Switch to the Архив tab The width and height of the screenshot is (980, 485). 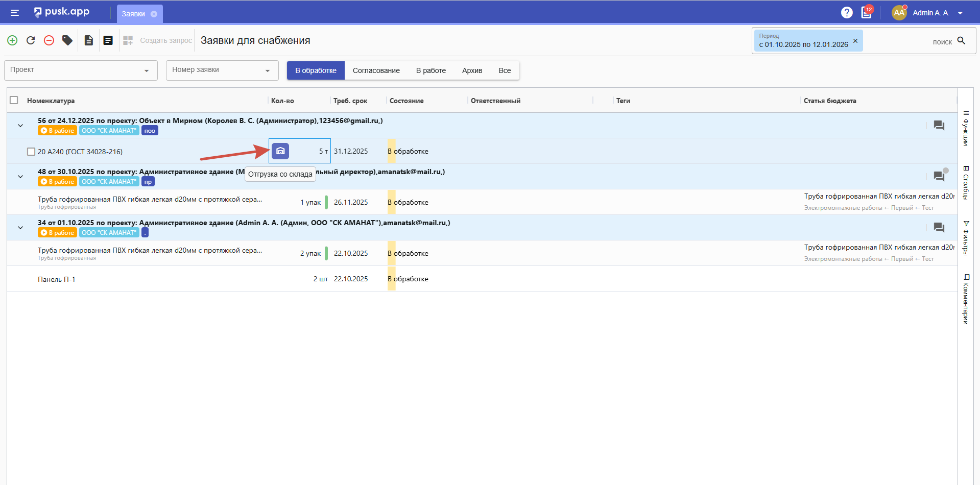pos(472,70)
